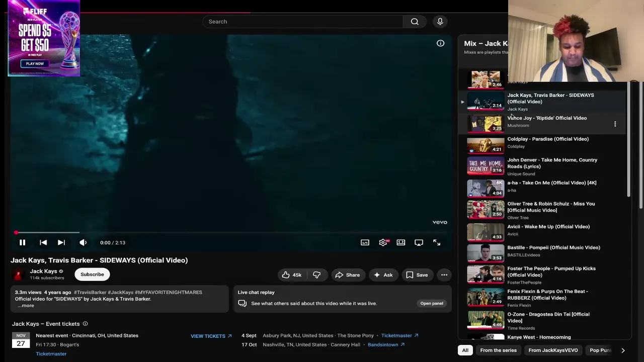Go to the previous video in the mix

click(43, 242)
